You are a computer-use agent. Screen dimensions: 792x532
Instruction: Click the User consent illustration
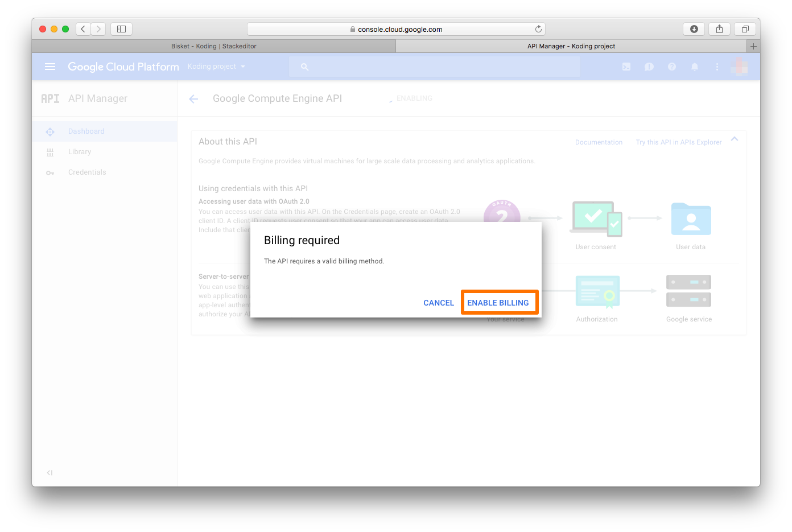596,218
